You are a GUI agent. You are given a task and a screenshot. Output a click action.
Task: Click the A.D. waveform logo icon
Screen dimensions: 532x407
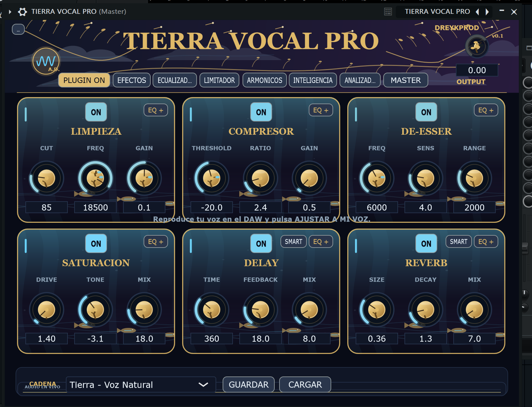(46, 61)
